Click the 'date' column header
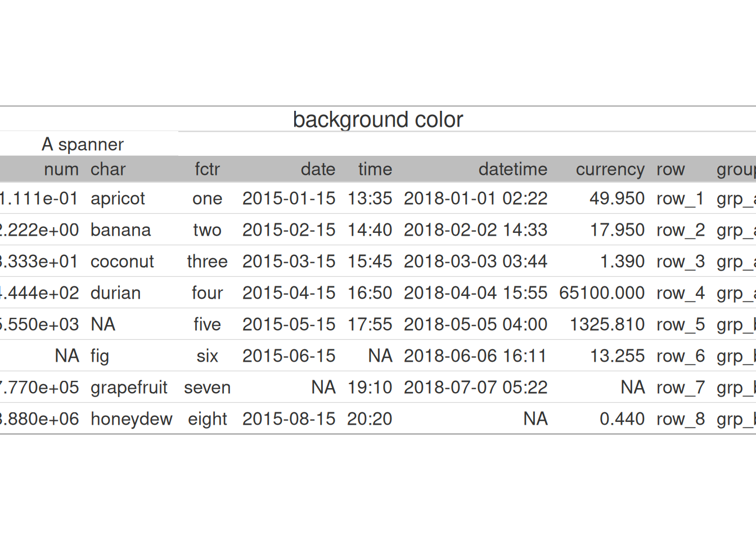This screenshot has width=756, height=540. pos(318,169)
